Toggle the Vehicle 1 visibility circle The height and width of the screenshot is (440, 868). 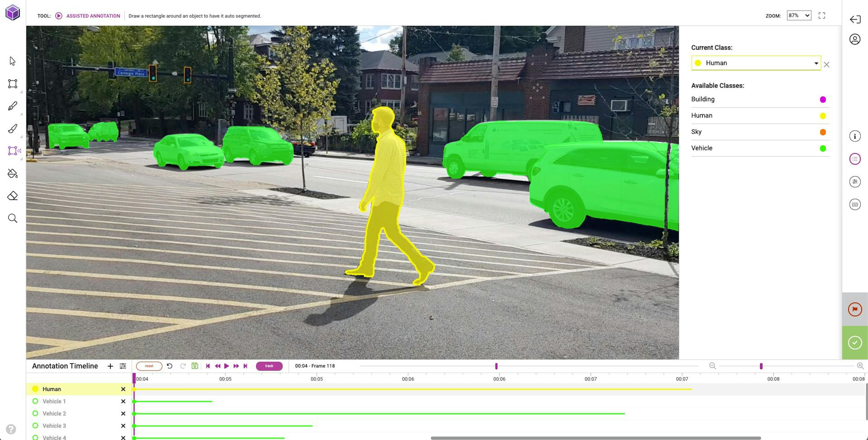click(x=35, y=401)
